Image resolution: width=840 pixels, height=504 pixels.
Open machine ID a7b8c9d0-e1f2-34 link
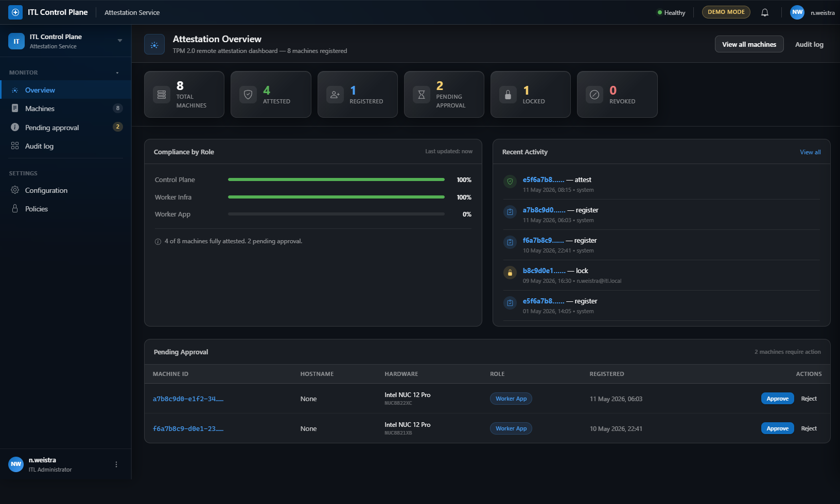click(188, 399)
